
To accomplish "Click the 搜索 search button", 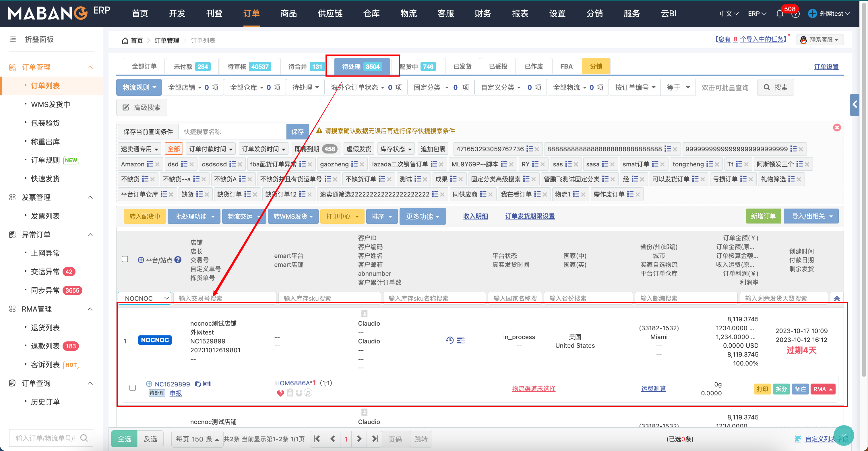I will click(x=775, y=88).
